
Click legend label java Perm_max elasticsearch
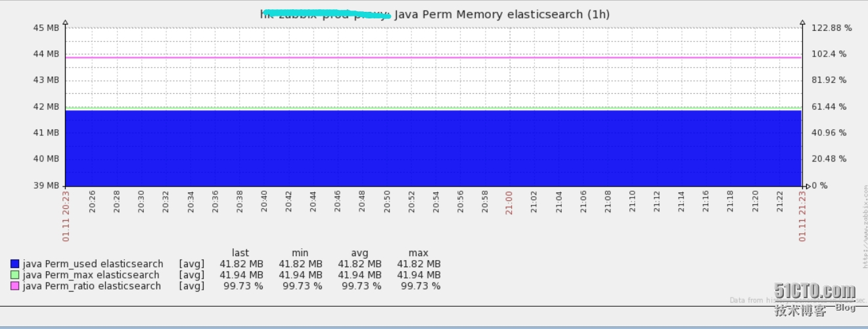click(91, 275)
